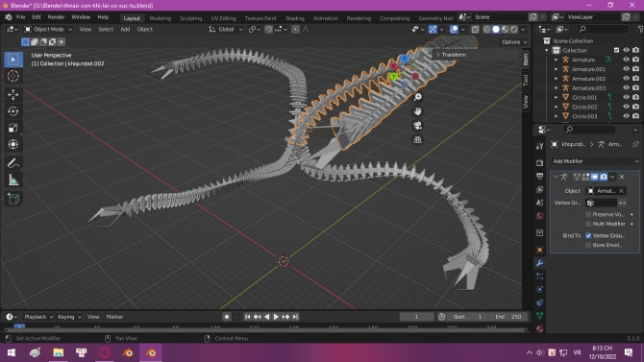644x362 pixels.
Task: Expand Armature.003 in outliner
Action: click(557, 87)
